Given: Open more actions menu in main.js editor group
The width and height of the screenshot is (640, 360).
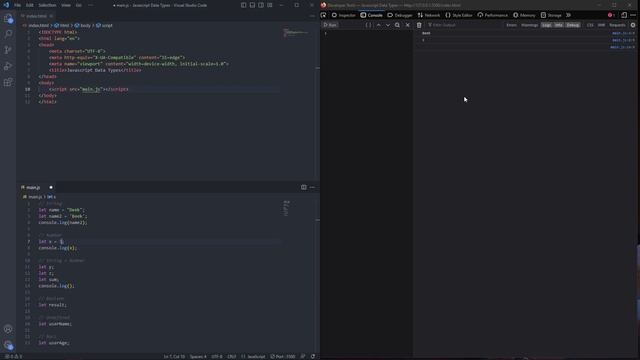Looking at the screenshot, I should point(312,187).
